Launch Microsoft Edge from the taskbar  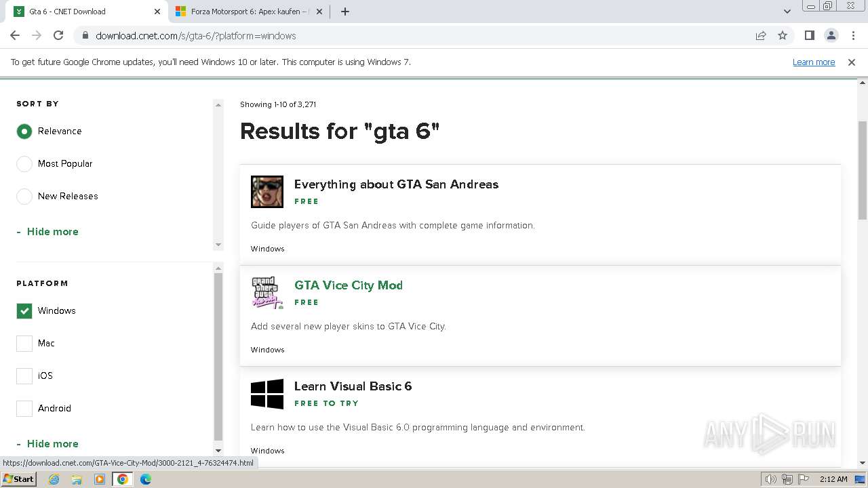[145, 479]
